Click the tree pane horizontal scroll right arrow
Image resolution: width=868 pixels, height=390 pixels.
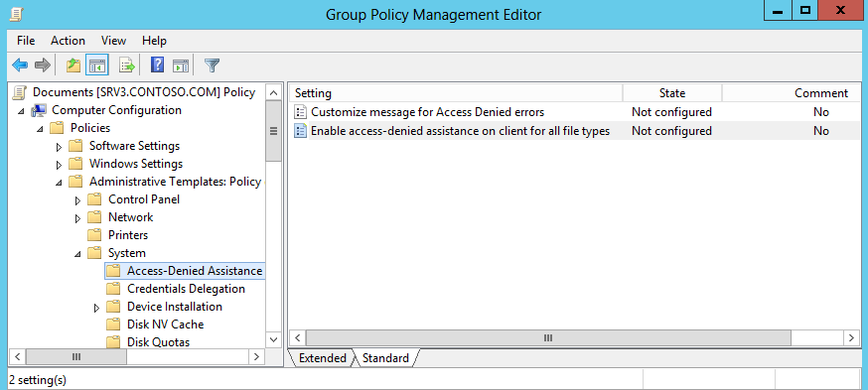(x=256, y=357)
